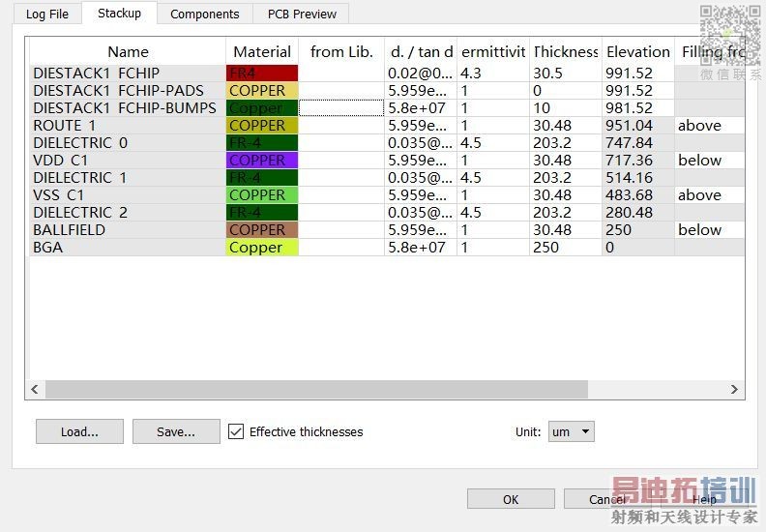This screenshot has width=766, height=532.
Task: Select the DIESTACK1 FCHIP-PADS row name
Action: (x=118, y=90)
